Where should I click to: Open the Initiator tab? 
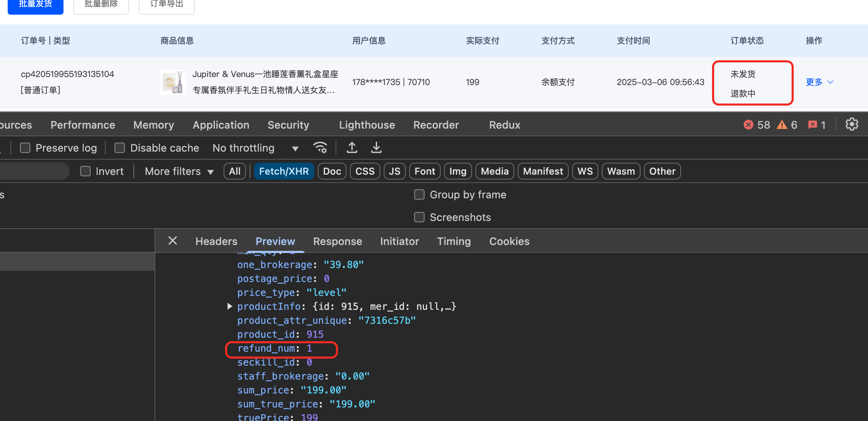[x=399, y=241]
